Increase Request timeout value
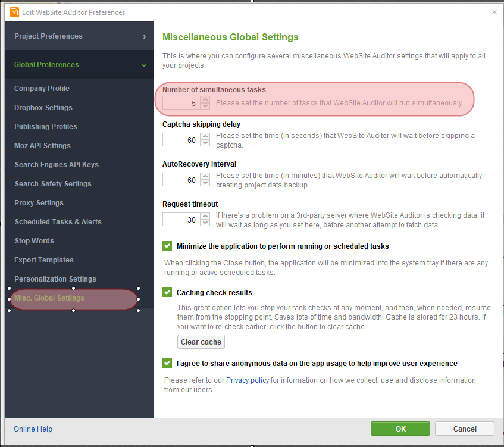504x447 pixels. pos(205,216)
